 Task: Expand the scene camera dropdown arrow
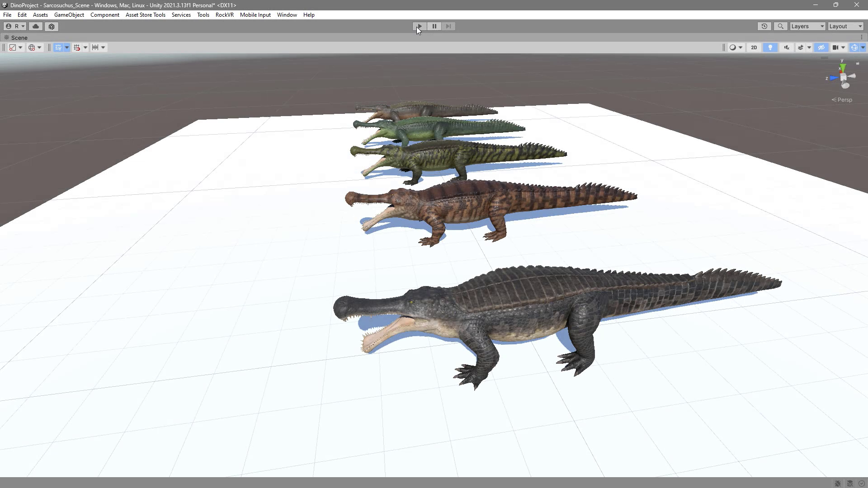[x=843, y=47]
